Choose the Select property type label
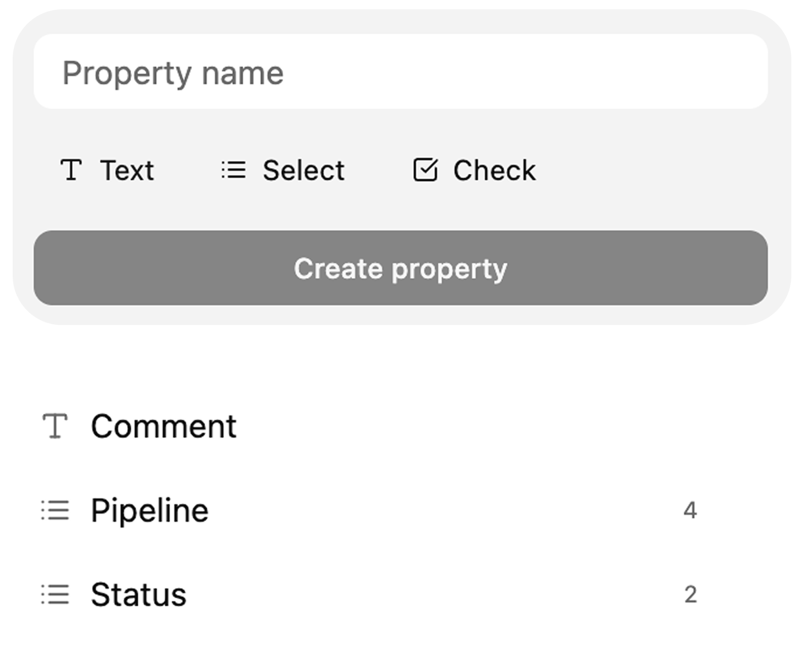Screen dimensions: 803x672 point(303,170)
